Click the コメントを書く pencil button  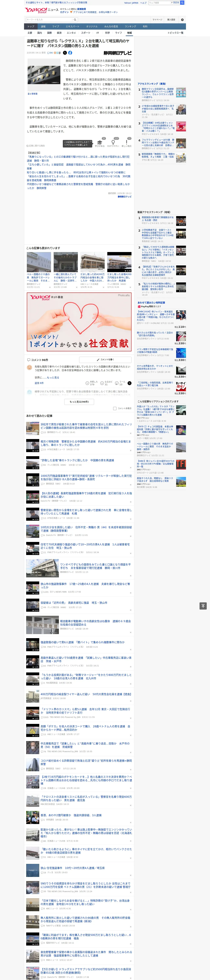point(105,359)
